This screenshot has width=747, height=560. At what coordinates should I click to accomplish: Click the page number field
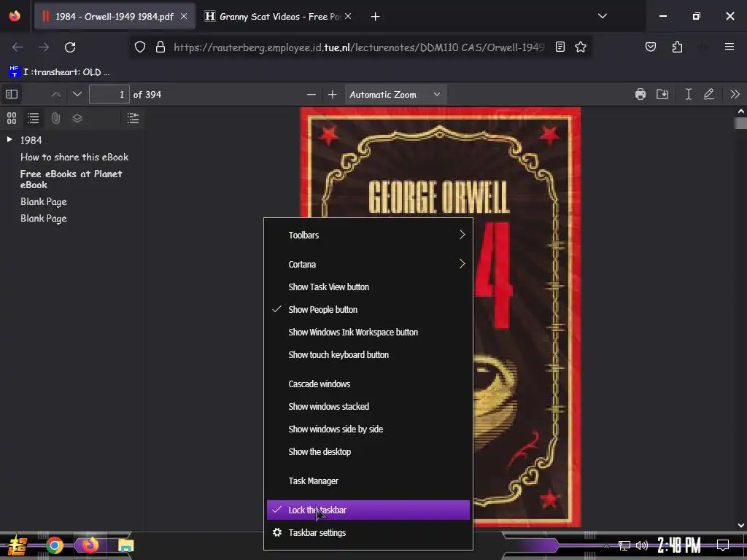109,94
